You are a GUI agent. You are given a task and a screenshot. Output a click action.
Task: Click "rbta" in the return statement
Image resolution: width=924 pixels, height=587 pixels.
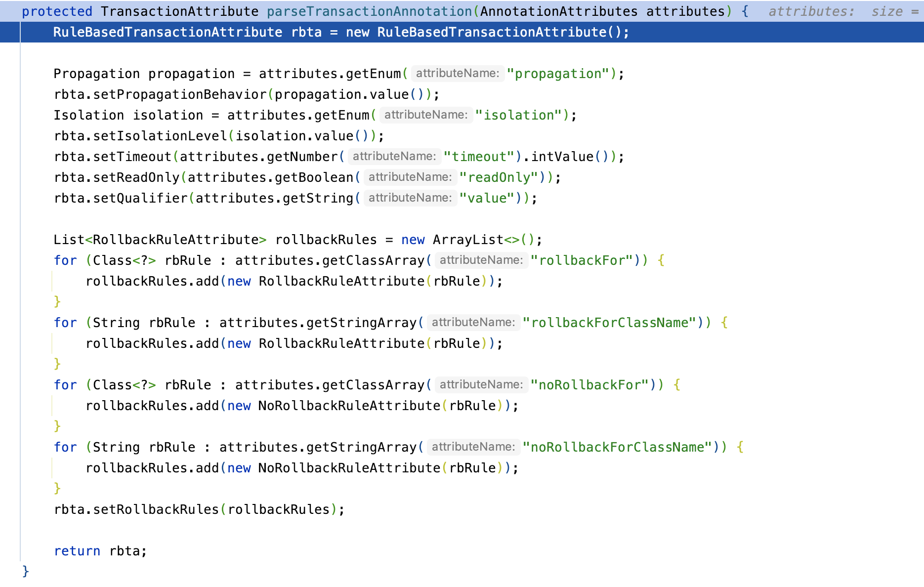(125, 551)
